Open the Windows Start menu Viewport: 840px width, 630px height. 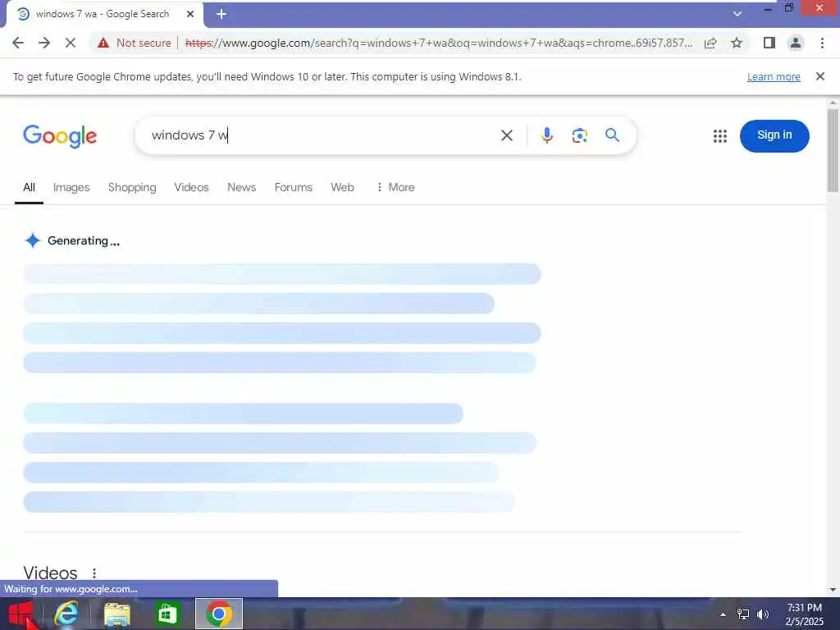(x=21, y=614)
